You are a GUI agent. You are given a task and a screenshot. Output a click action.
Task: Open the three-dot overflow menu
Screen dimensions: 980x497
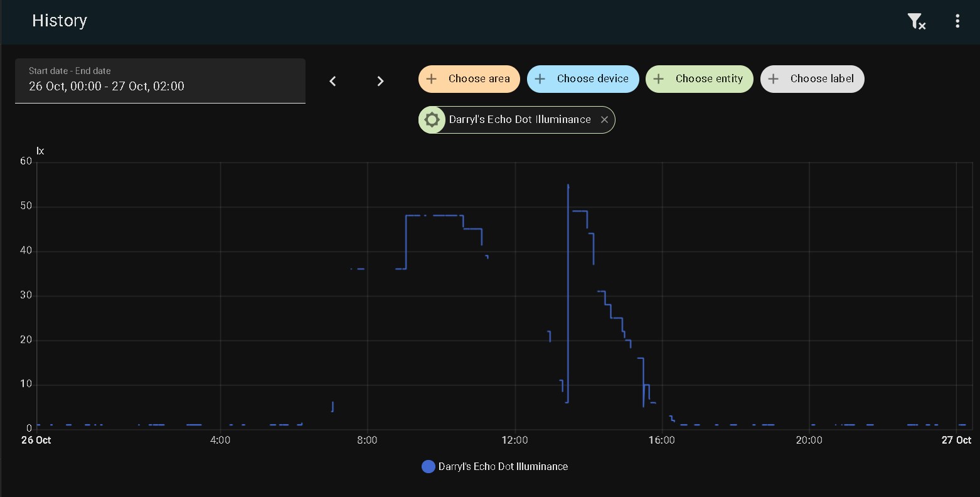click(x=957, y=21)
